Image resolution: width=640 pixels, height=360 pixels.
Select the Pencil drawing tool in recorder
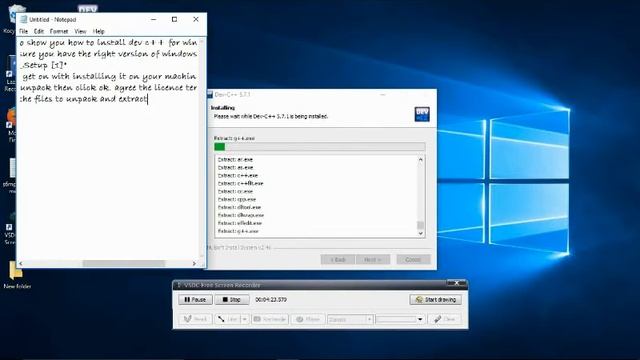point(195,319)
